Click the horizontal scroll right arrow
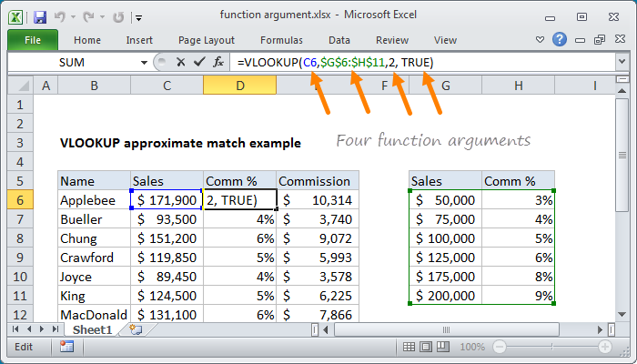 600,329
